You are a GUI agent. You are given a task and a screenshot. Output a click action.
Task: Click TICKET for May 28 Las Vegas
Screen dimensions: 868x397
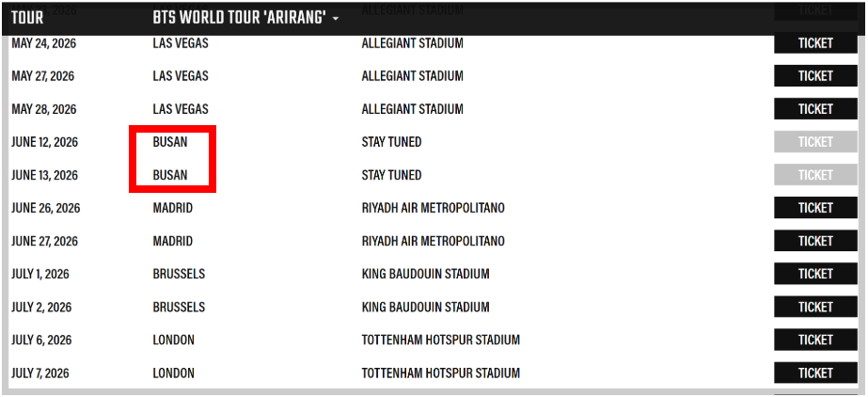tap(815, 109)
